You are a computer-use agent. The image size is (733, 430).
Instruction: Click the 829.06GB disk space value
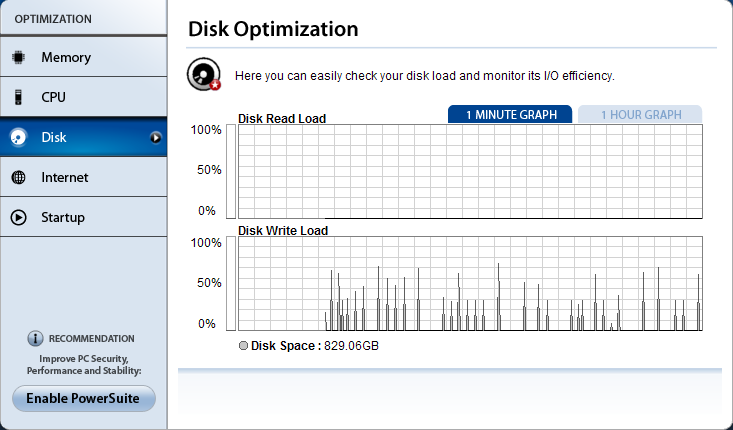[352, 346]
